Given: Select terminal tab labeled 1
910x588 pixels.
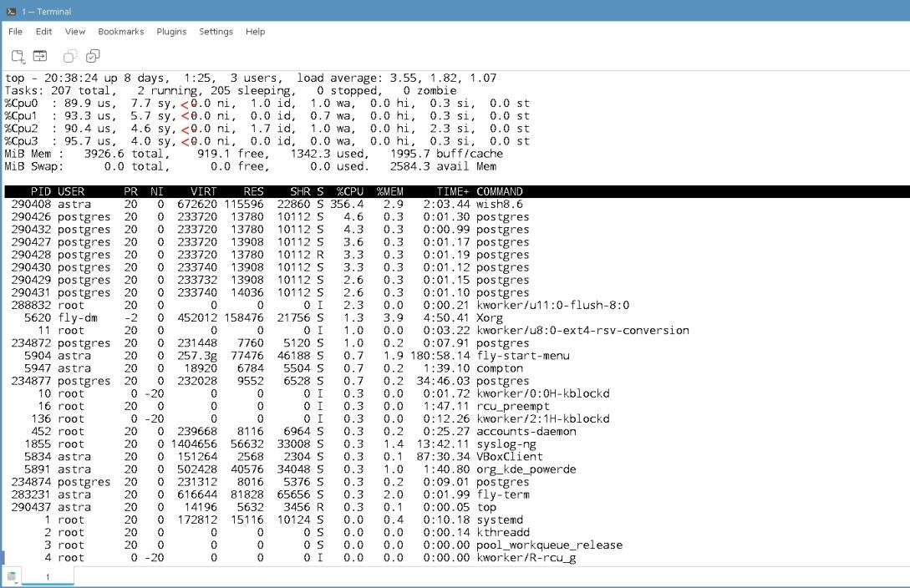Looking at the screenshot, I should [x=48, y=576].
